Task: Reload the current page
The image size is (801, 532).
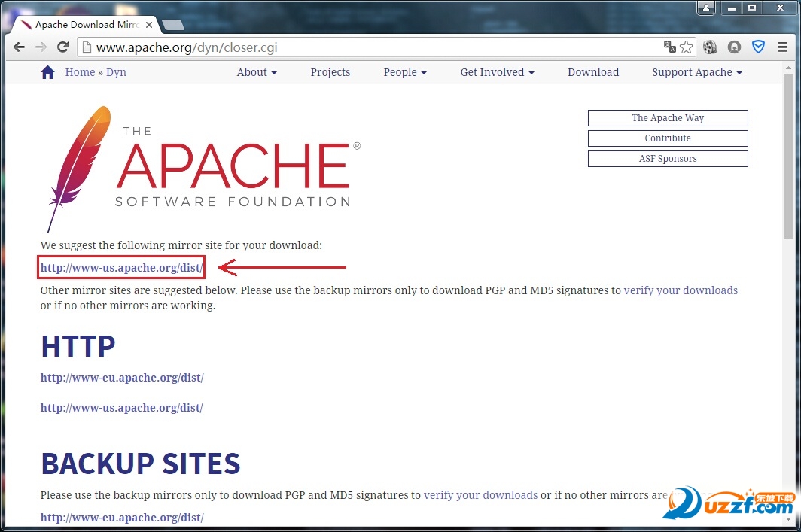Action: (63, 47)
